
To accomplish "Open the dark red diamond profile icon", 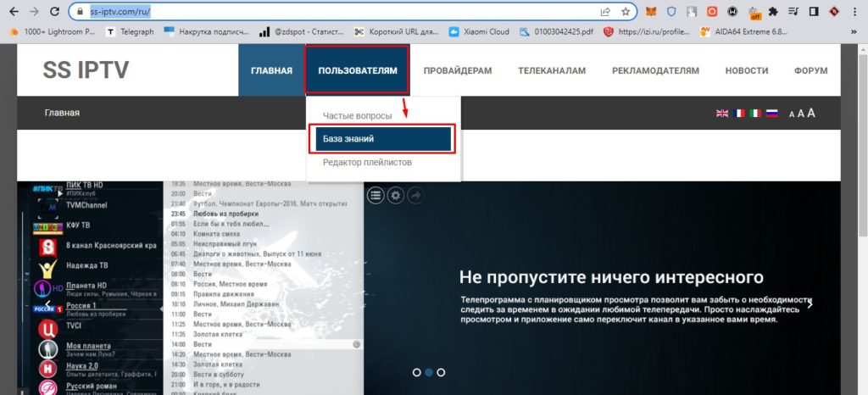I will pos(834,11).
